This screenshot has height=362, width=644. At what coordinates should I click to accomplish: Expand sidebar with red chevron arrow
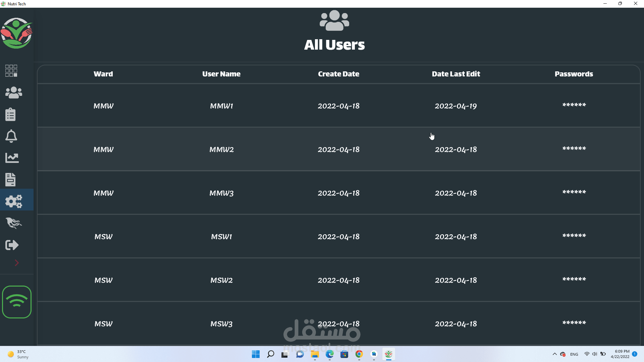(17, 263)
